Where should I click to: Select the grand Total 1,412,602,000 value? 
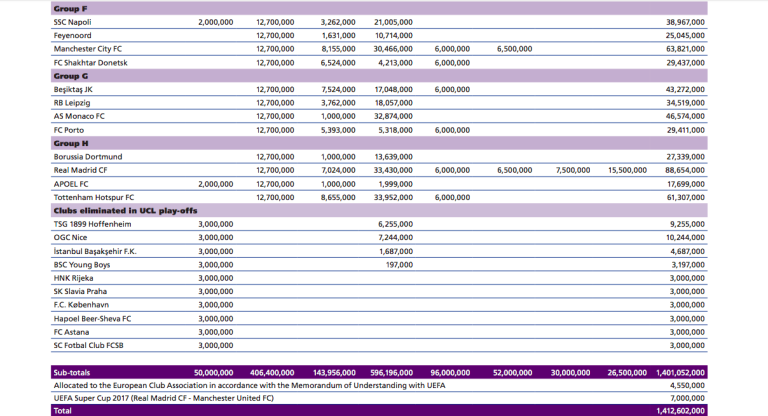click(679, 410)
